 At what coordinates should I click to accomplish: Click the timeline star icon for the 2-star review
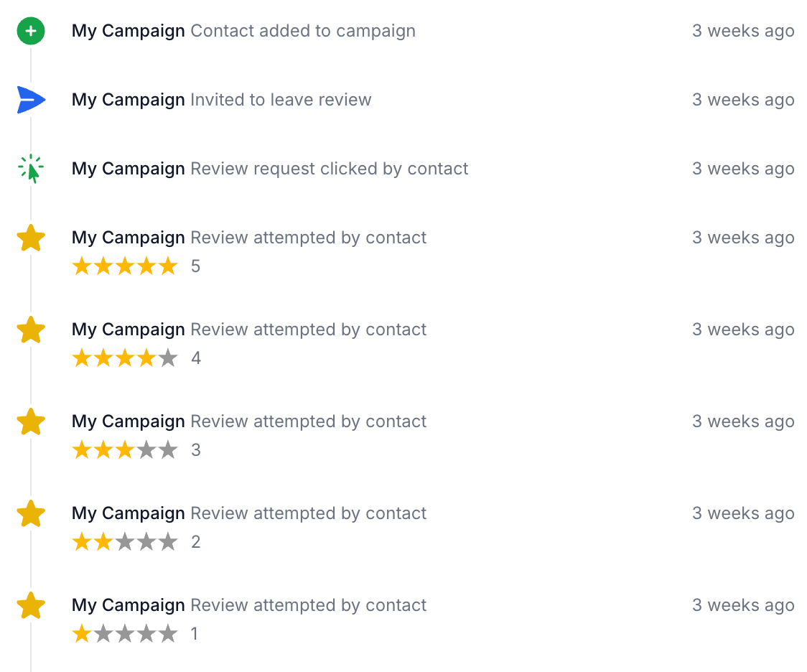click(x=31, y=513)
